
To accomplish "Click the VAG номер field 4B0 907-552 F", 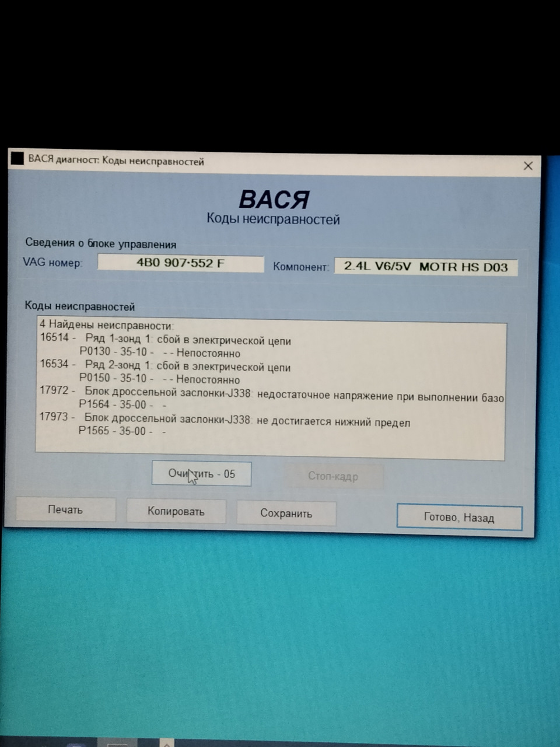I will (180, 263).
